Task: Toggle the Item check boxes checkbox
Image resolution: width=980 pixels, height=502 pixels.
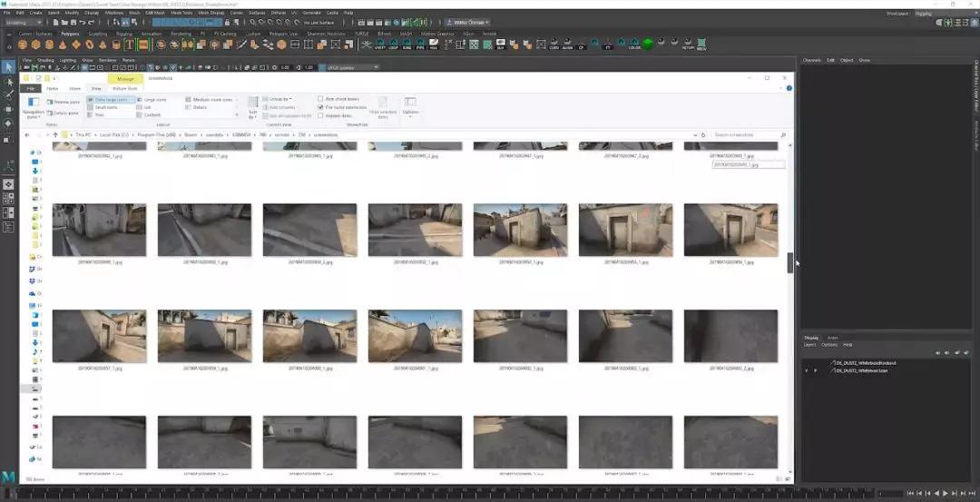Action: click(320, 99)
